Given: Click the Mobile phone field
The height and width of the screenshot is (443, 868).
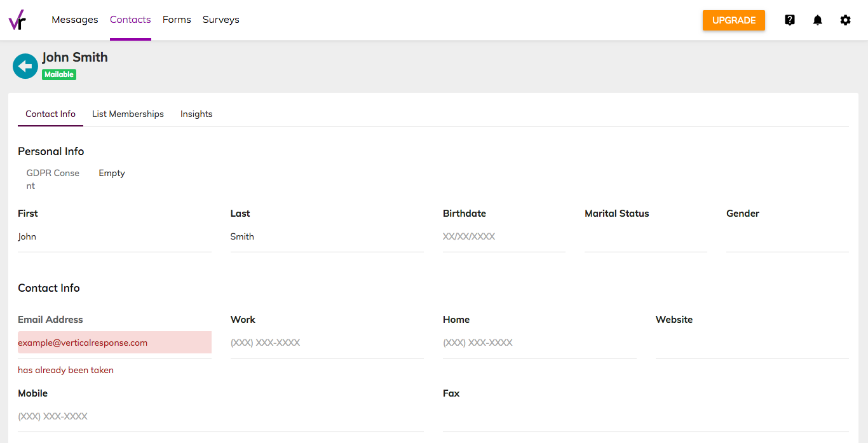Looking at the screenshot, I should 220,416.
